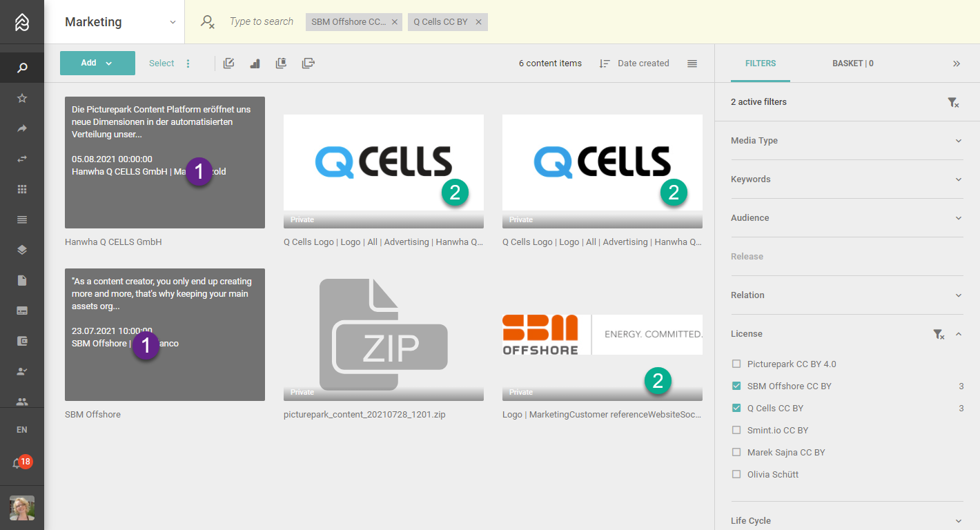980x530 pixels.
Task: Open the Date created sort dropdown
Action: click(635, 63)
